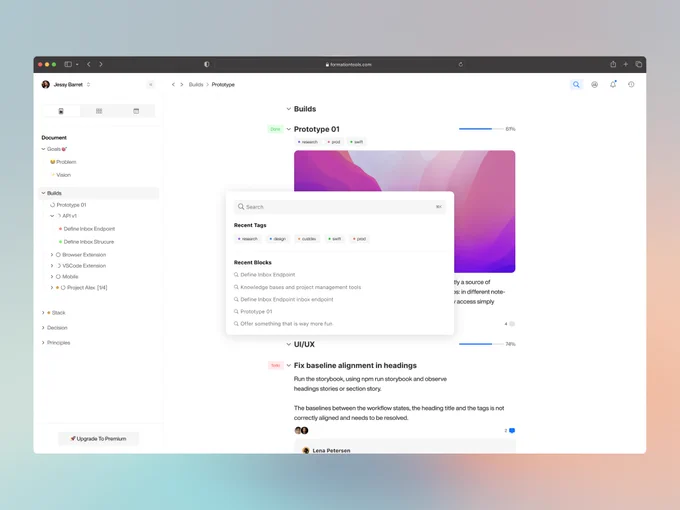Filter by recent tag research in search popup
This screenshot has width=680, height=510.
click(248, 239)
